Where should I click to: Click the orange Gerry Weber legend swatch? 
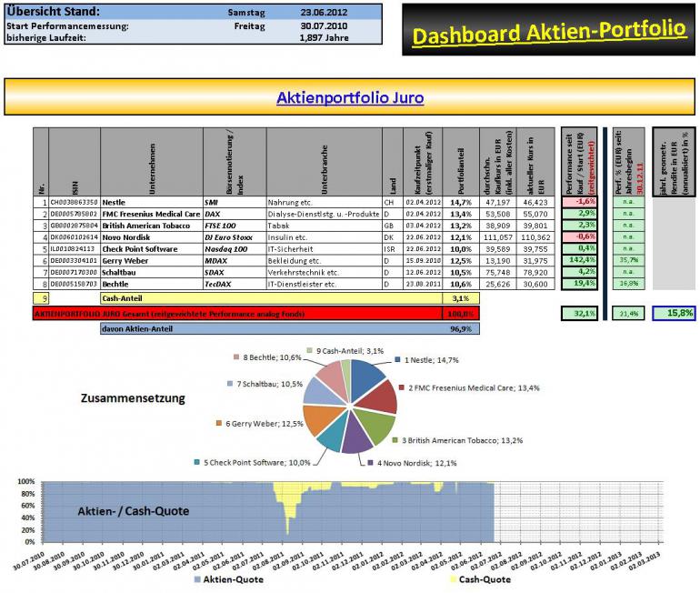point(219,423)
